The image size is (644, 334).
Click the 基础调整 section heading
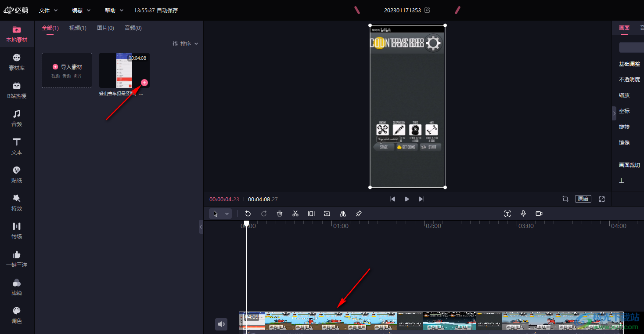630,64
